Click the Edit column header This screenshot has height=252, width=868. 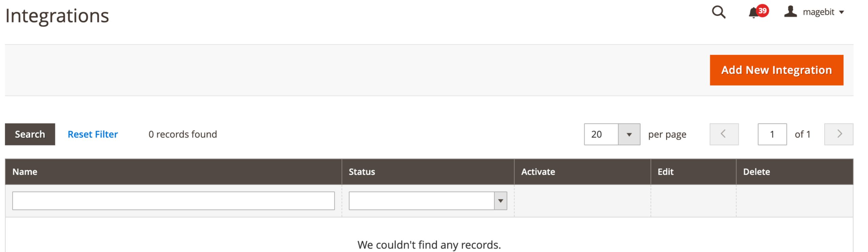tap(665, 172)
